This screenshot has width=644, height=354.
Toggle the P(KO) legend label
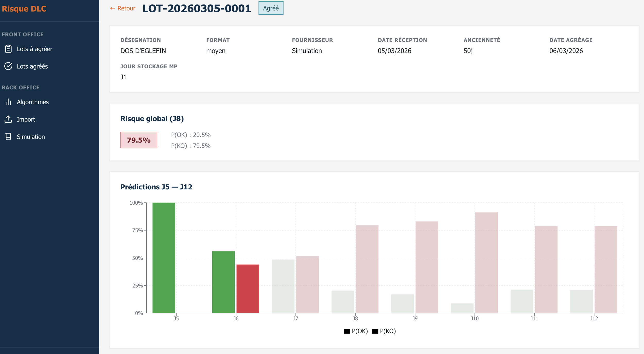[x=388, y=331]
